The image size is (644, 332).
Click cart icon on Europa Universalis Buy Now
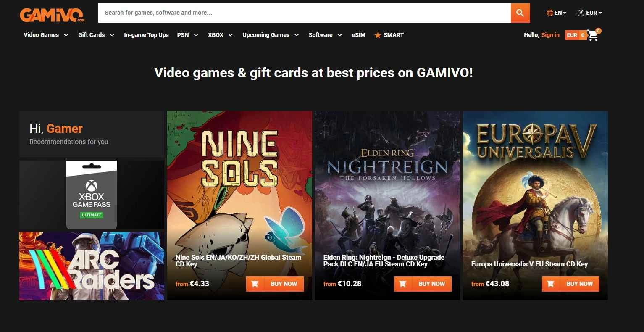point(550,284)
